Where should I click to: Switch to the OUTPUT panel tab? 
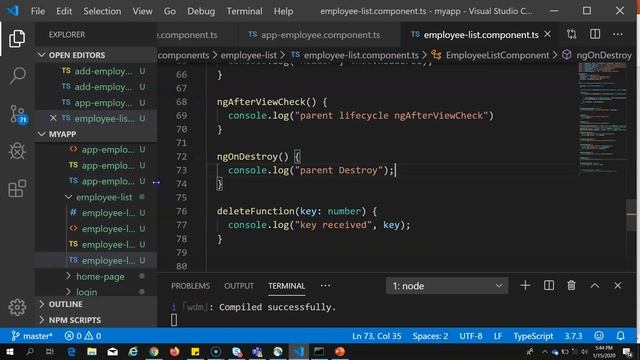pos(239,286)
